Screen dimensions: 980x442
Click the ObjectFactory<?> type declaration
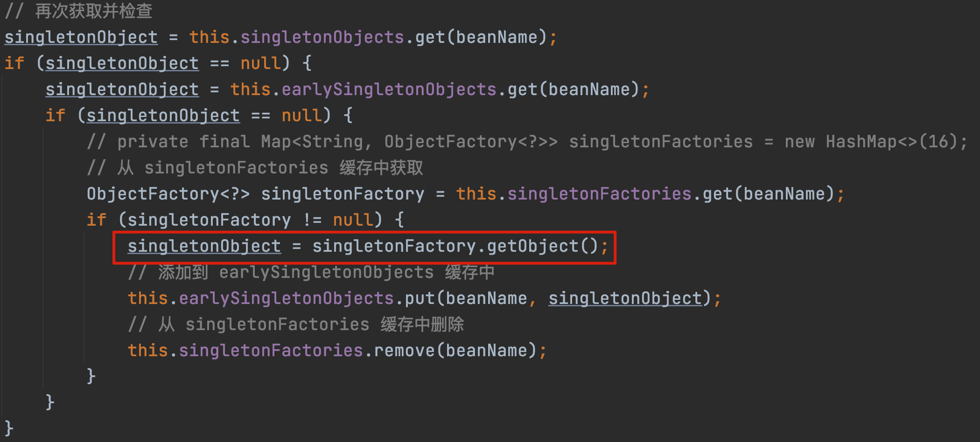[168, 194]
